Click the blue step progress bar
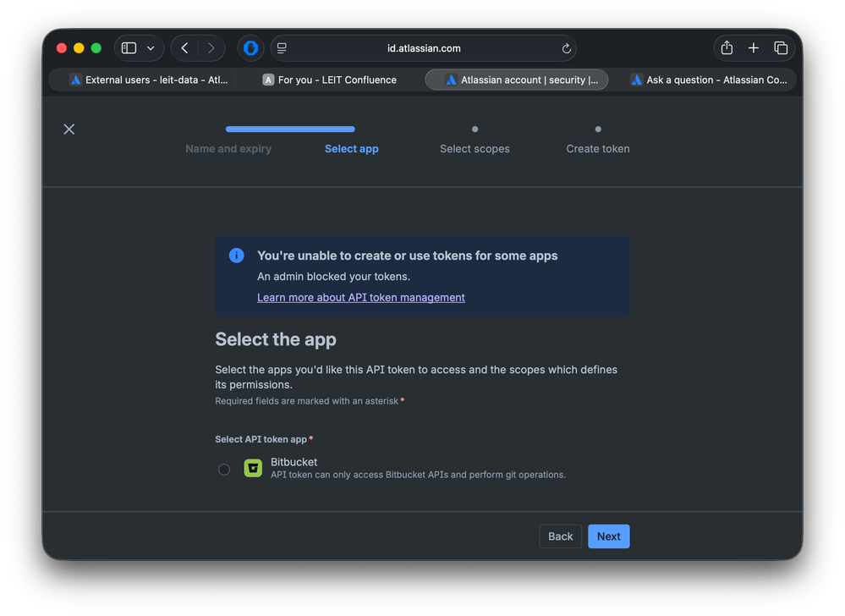The height and width of the screenshot is (616, 845). pyautogui.click(x=290, y=129)
